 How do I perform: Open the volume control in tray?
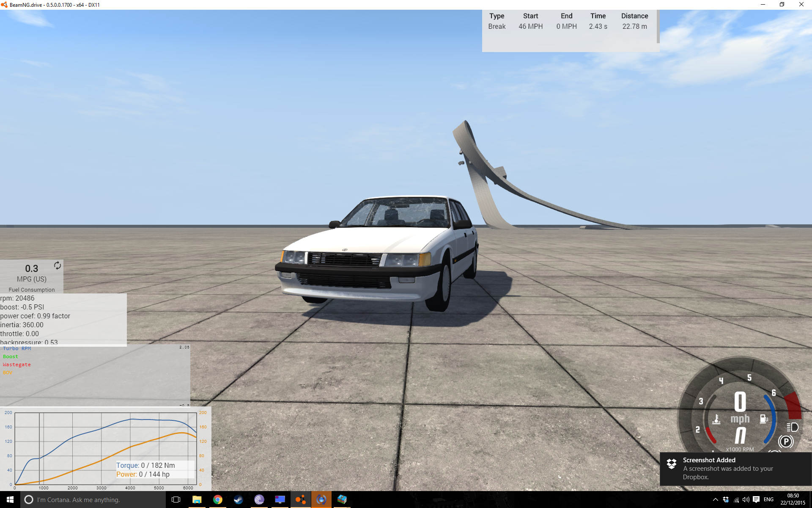[x=746, y=500]
